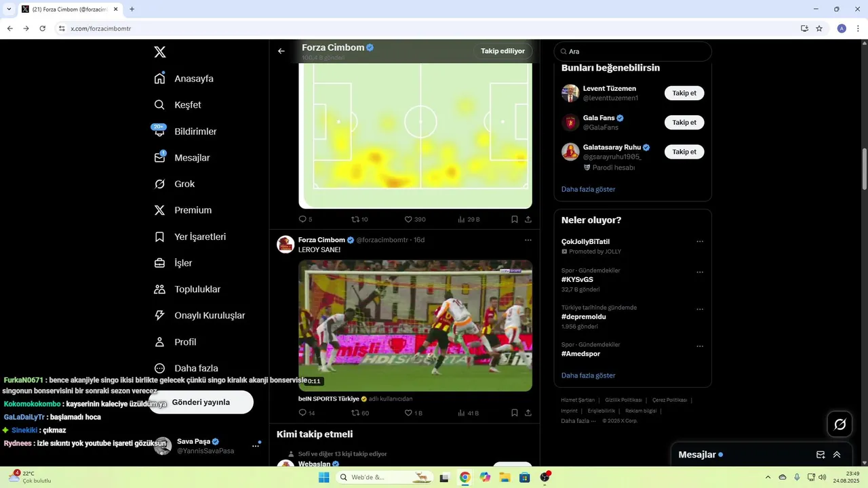Open Hizmet Şartları footer link
Screen dimensions: 868x488
click(x=578, y=400)
